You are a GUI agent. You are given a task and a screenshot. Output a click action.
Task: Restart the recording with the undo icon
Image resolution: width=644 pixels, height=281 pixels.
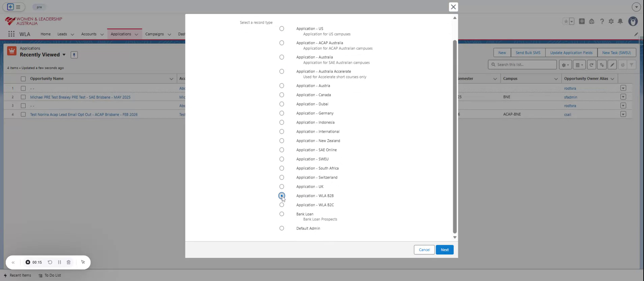(x=50, y=262)
